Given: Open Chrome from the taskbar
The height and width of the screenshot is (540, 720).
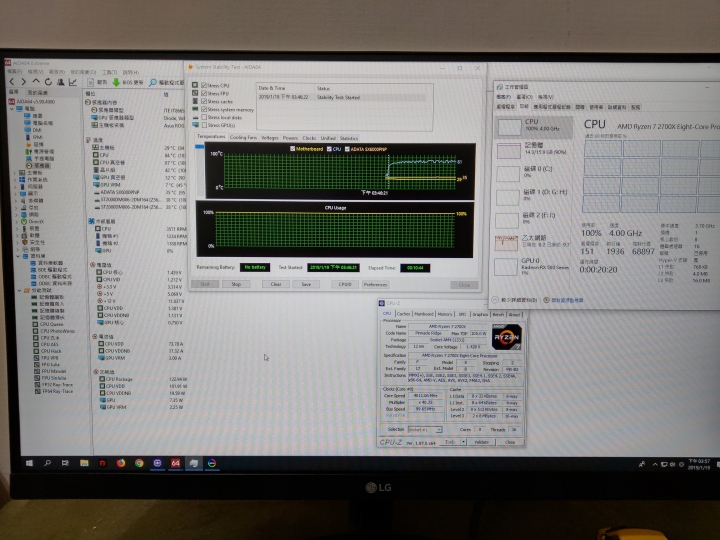Looking at the screenshot, I should click(139, 463).
